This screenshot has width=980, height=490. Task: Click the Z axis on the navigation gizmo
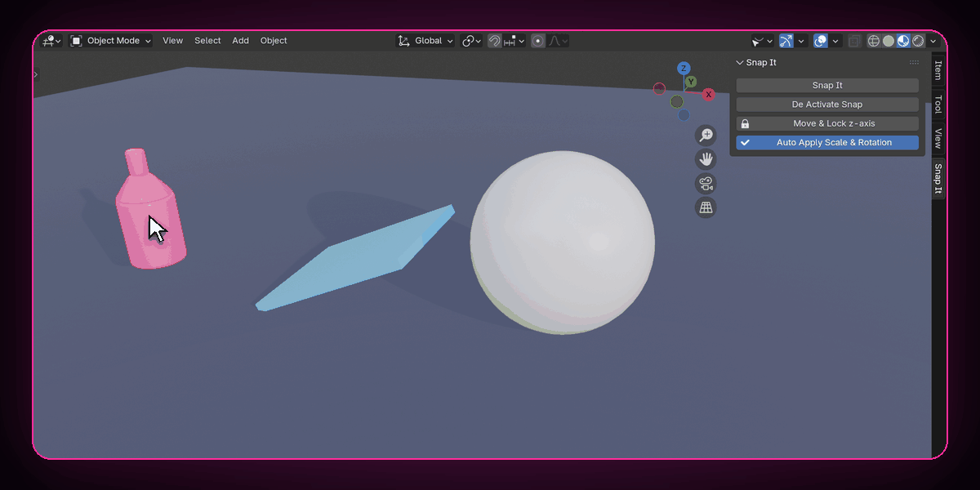point(684,69)
